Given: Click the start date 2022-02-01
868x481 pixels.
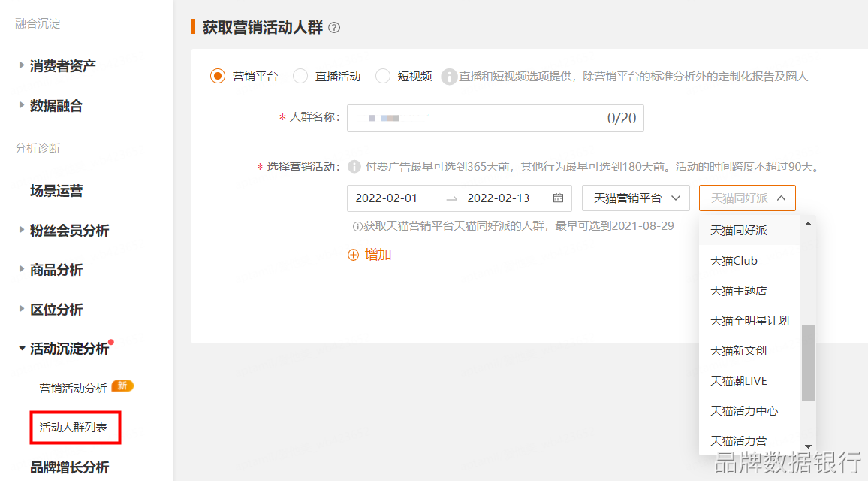Looking at the screenshot, I should tap(387, 198).
